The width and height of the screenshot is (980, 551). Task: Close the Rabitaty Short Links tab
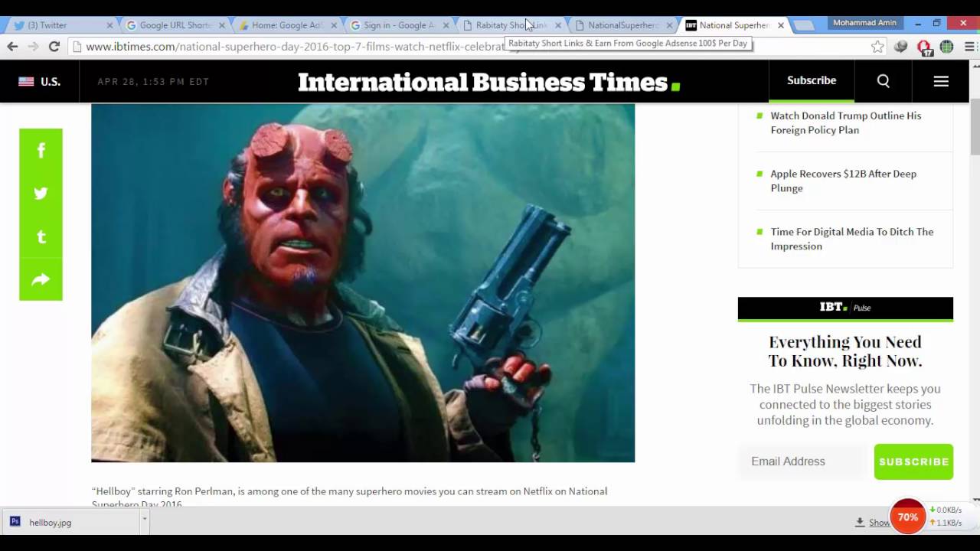pyautogui.click(x=557, y=25)
